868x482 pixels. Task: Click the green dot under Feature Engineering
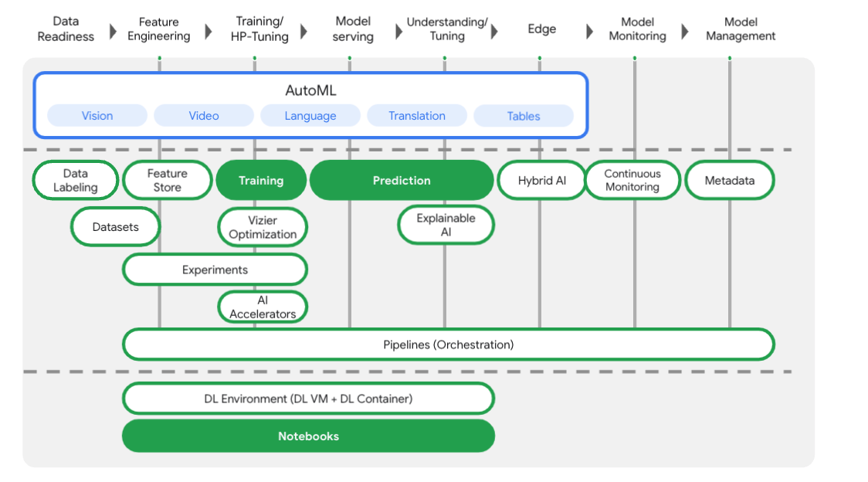click(159, 58)
